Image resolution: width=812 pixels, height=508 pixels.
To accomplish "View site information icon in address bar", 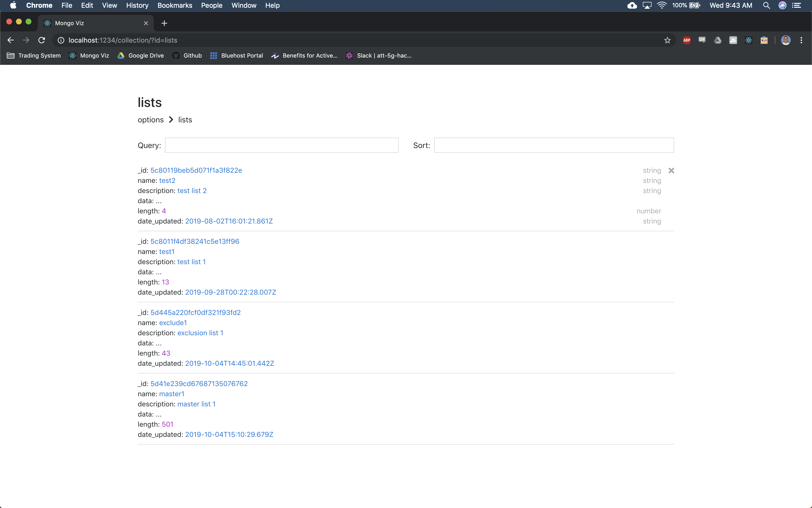I will click(x=61, y=40).
